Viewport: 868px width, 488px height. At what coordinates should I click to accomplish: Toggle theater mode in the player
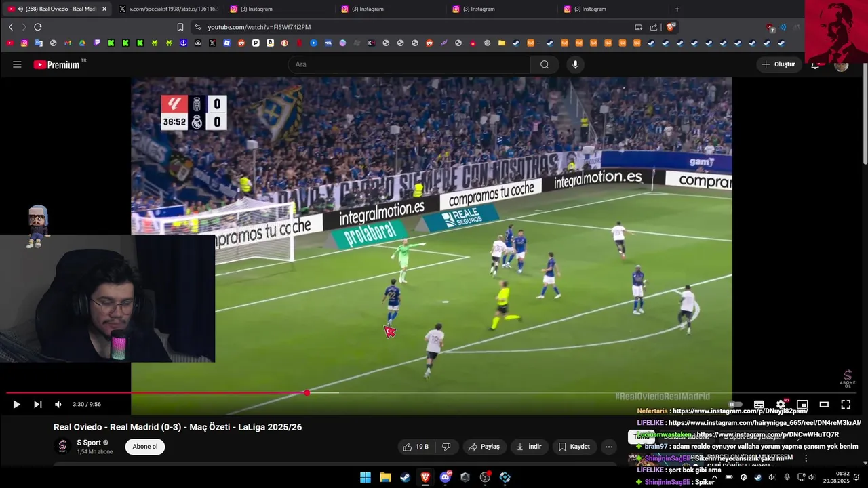coord(824,405)
